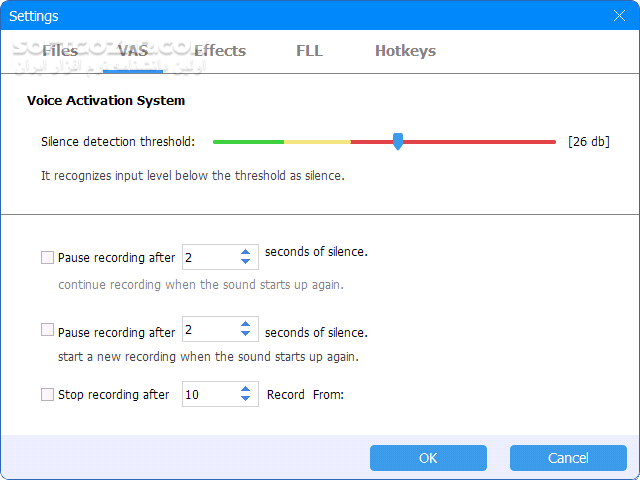Enable pause recording that starts a new recording
The image size is (640, 480).
pyautogui.click(x=47, y=330)
